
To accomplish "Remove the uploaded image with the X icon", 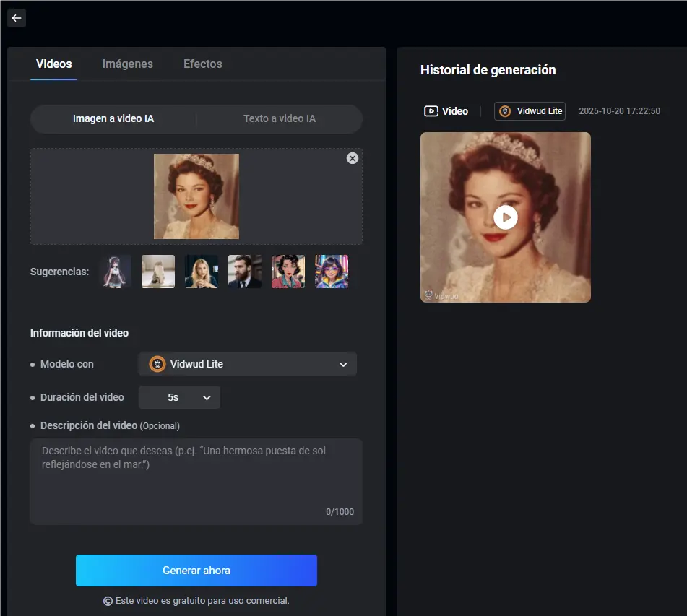I will pos(353,158).
